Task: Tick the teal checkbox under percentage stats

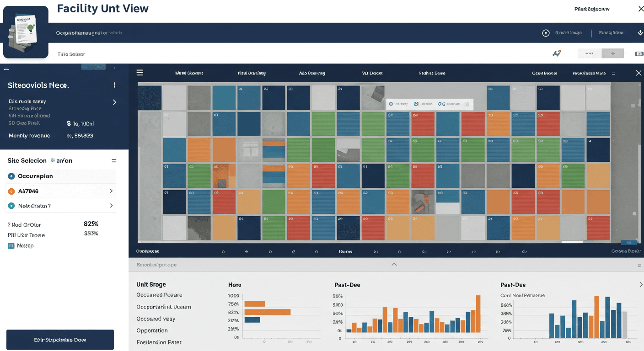Action: tap(11, 245)
